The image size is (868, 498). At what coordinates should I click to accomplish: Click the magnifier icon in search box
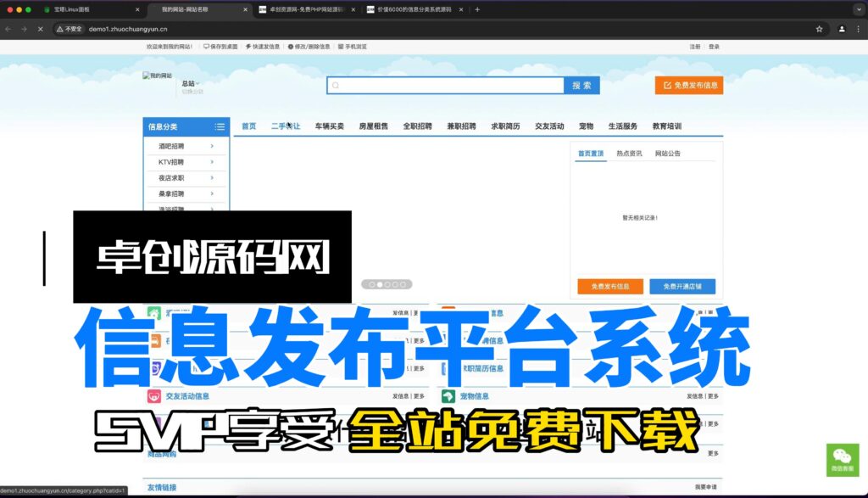click(x=336, y=86)
